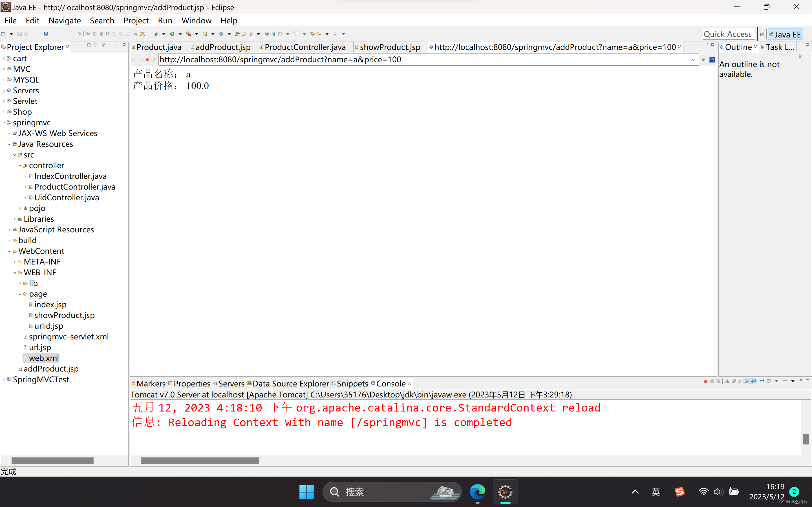The width and height of the screenshot is (812, 507).
Task: Select the Java EE perspective button
Action: (785, 35)
